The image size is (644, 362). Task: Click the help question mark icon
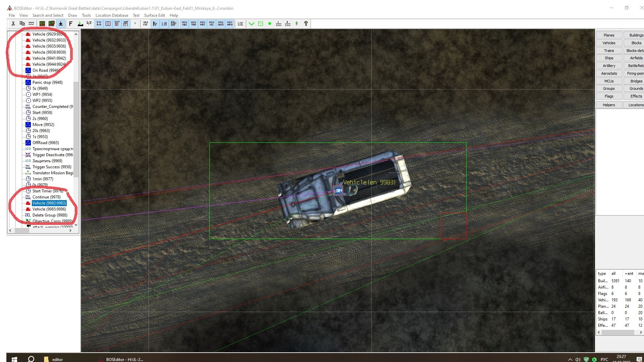pyautogui.click(x=306, y=23)
